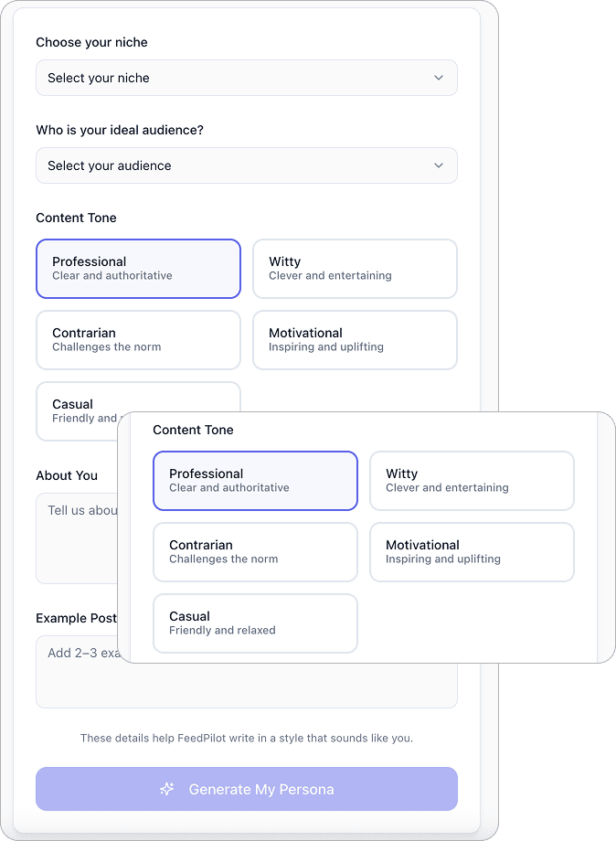The width and height of the screenshot is (616, 841).
Task: Click the chevron arrow in the niche selector
Action: click(439, 78)
